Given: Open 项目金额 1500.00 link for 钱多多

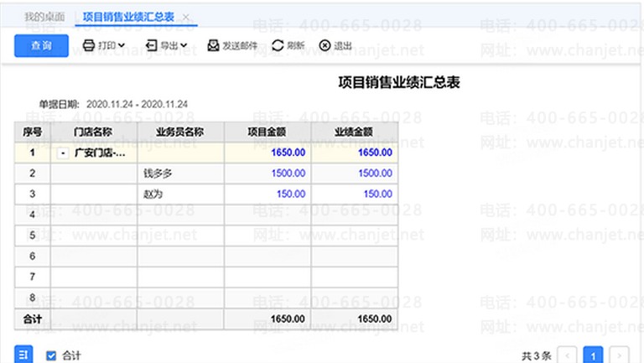Looking at the screenshot, I should (288, 174).
